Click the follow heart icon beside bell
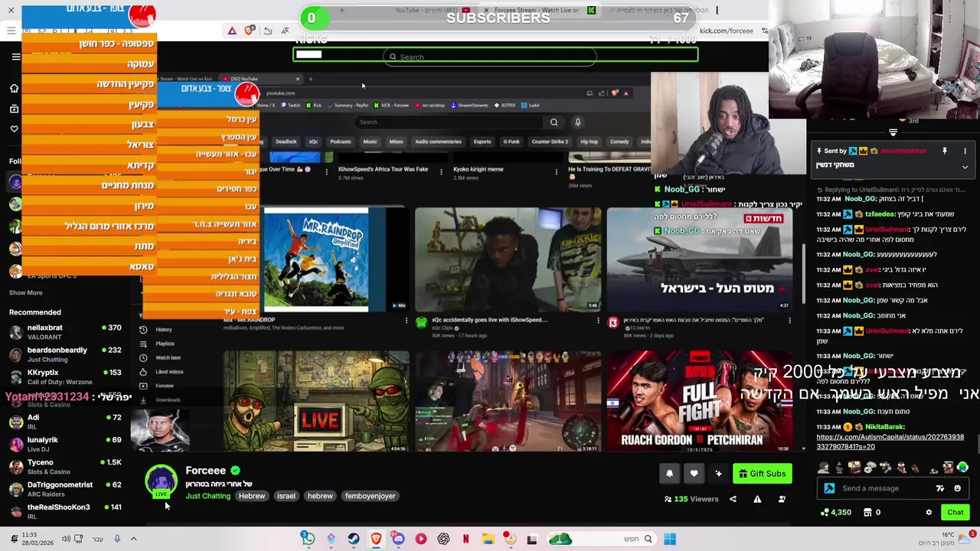980x551 pixels. tap(694, 474)
